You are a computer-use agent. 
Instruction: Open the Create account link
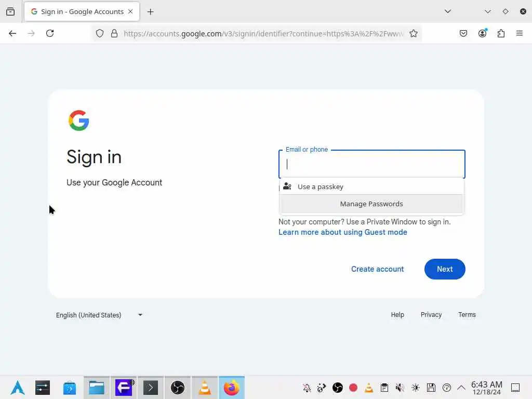tap(377, 269)
